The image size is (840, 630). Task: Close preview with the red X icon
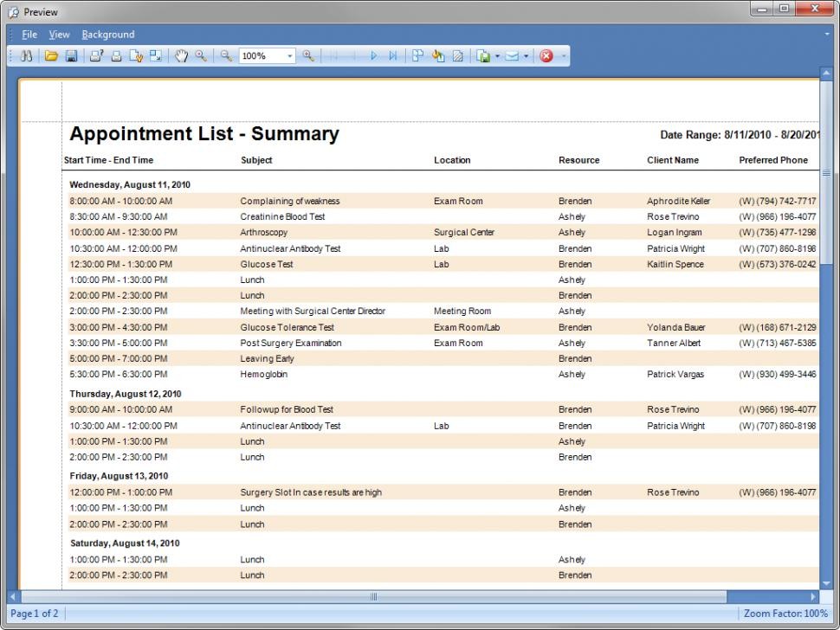pos(546,55)
